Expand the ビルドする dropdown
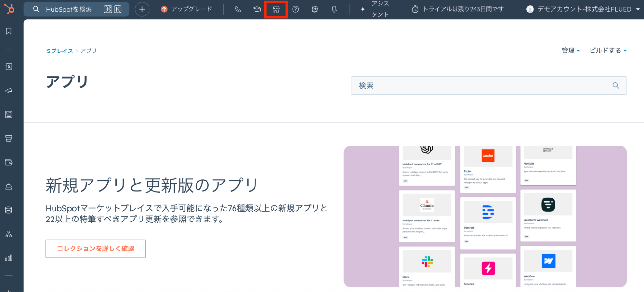 608,51
